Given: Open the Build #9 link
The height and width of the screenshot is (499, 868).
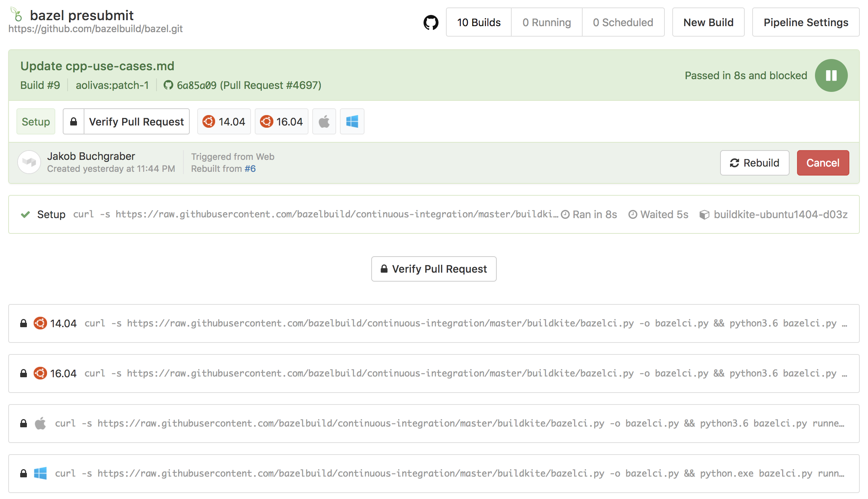Looking at the screenshot, I should point(40,85).
